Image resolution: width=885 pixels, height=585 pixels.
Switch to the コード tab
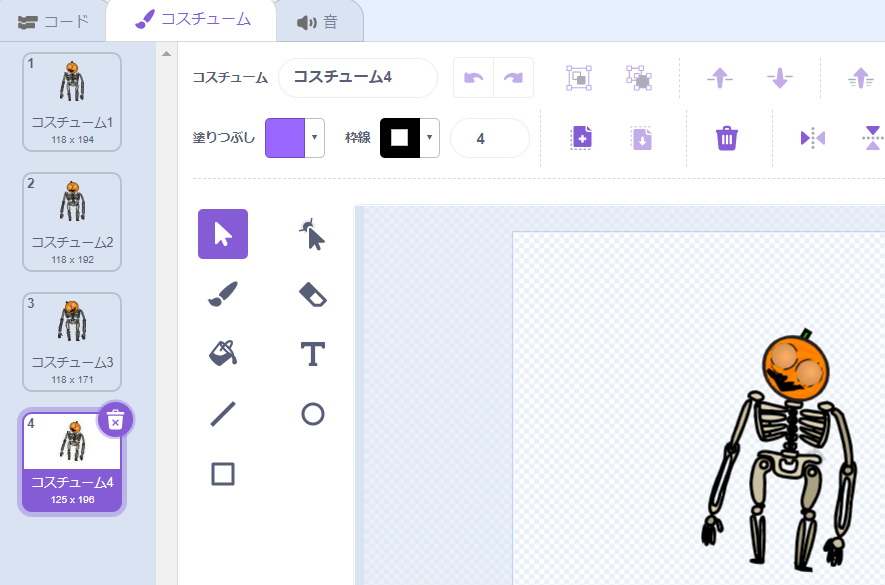(53, 21)
